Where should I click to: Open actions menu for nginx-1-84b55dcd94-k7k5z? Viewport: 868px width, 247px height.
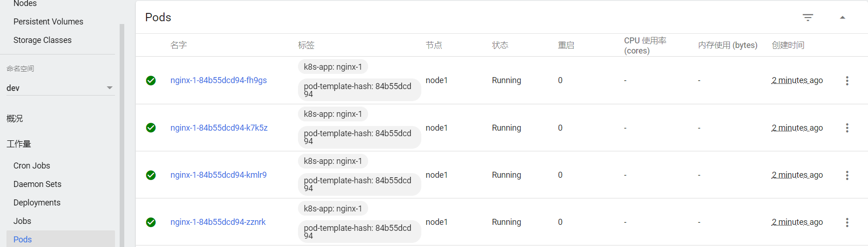pos(847,128)
